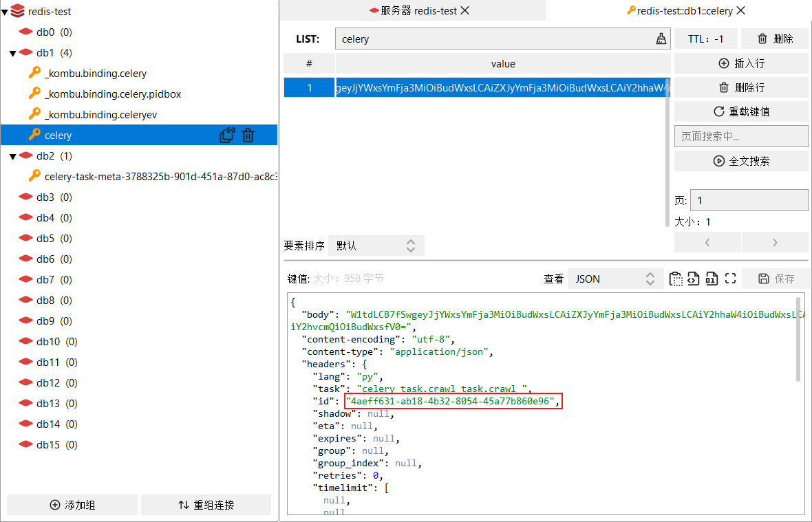Click the "retries": 0 line
The height and width of the screenshot is (522, 812).
(x=348, y=475)
